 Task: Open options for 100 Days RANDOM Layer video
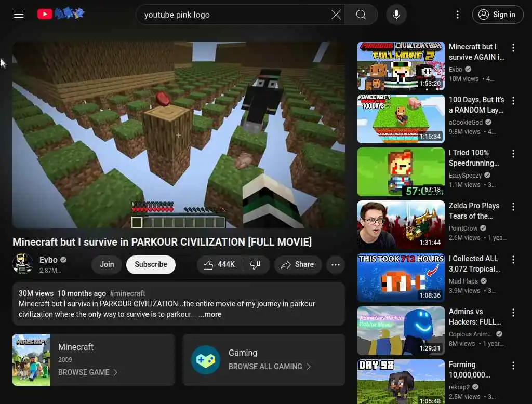(513, 101)
